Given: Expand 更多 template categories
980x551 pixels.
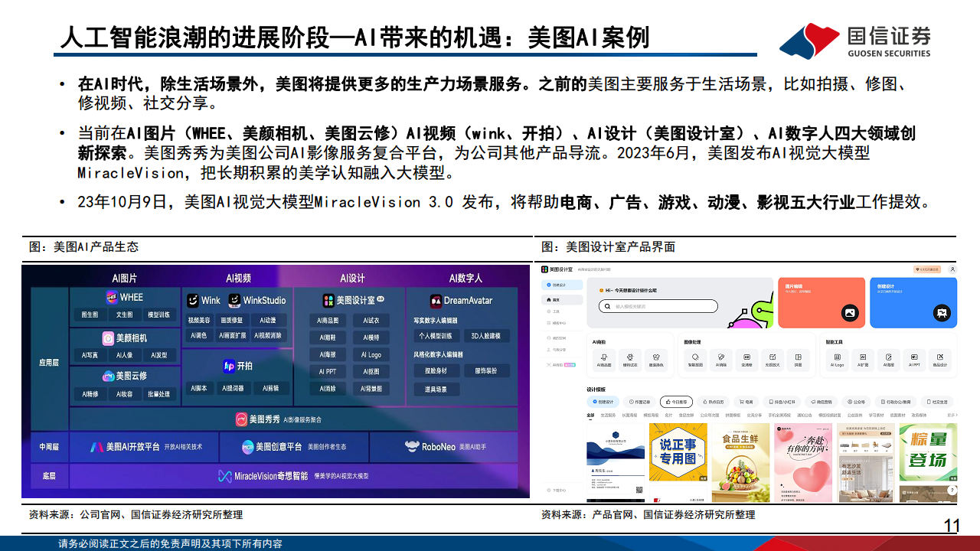Looking at the screenshot, I should click(951, 415).
